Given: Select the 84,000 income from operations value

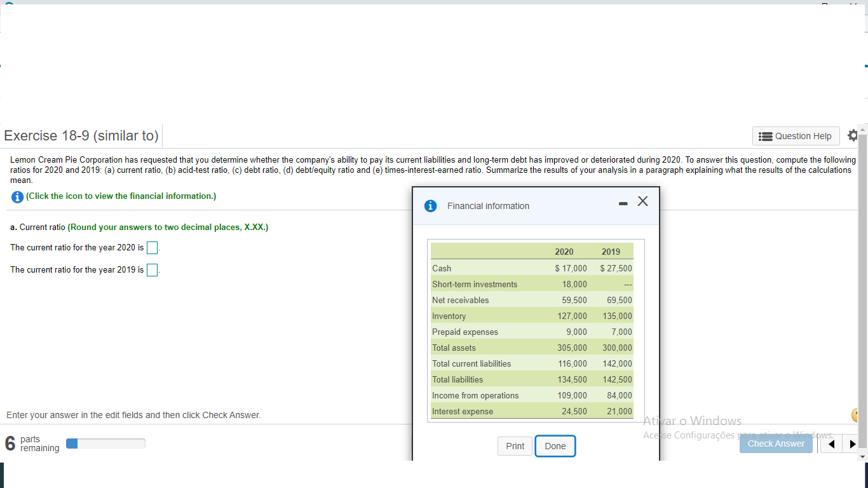Looking at the screenshot, I should click(620, 395).
